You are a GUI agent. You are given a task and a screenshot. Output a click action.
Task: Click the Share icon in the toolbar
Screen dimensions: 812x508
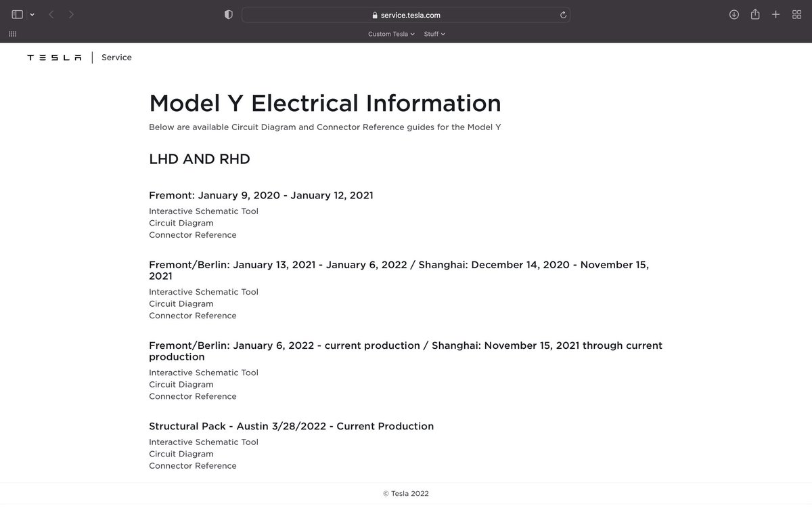pos(754,14)
